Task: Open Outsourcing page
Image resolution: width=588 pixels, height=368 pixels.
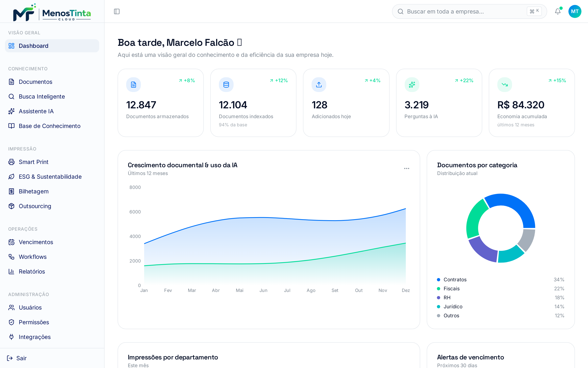Action: click(52, 206)
